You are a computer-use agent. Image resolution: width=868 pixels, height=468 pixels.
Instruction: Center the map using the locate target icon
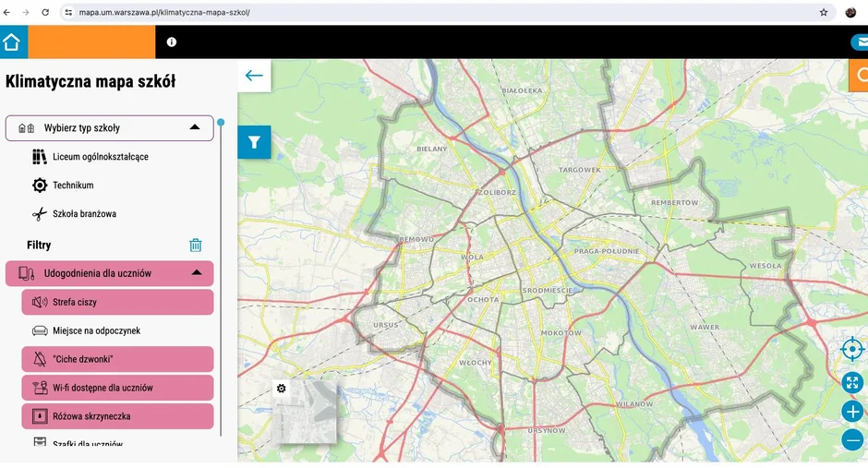852,349
